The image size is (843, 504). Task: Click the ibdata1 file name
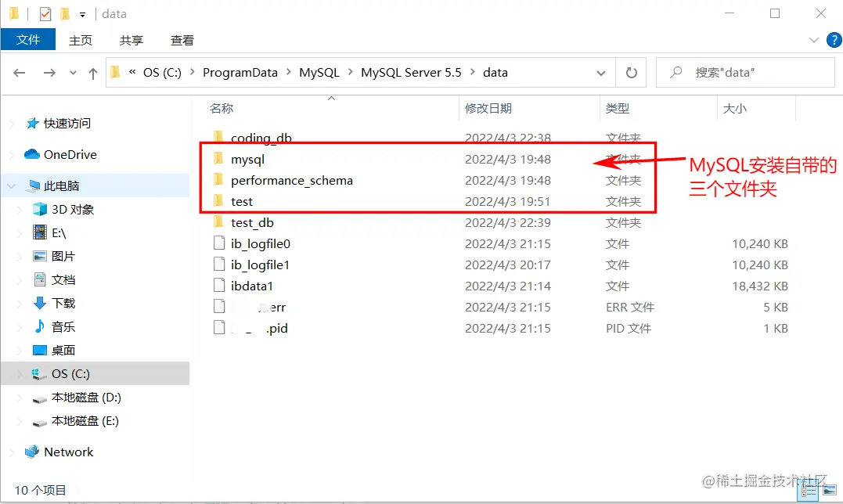pos(251,286)
